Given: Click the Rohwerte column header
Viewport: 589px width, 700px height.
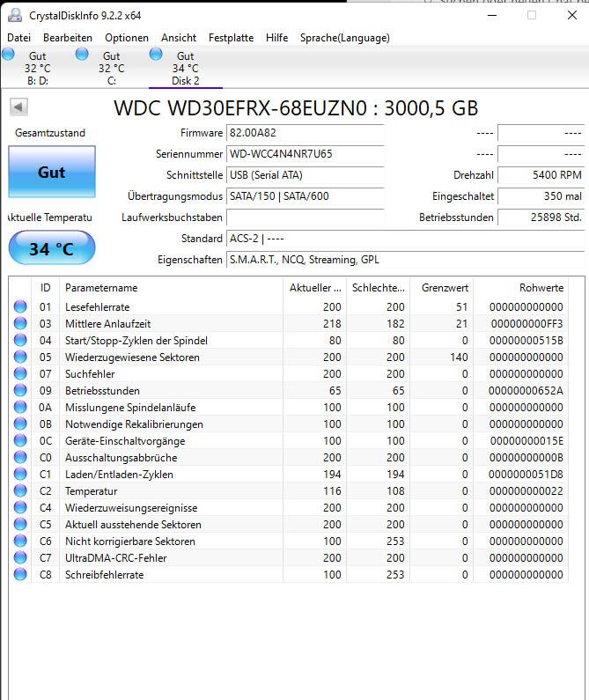Looking at the screenshot, I should 520,288.
